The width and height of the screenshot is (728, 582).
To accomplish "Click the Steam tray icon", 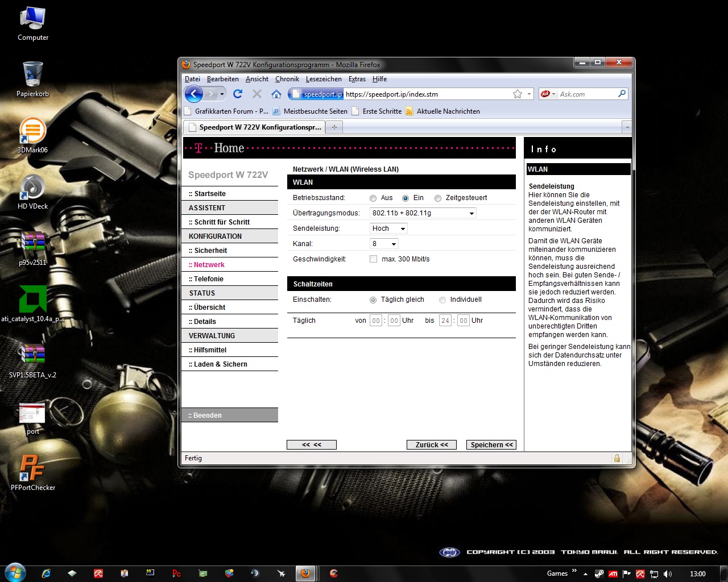I will [x=599, y=573].
